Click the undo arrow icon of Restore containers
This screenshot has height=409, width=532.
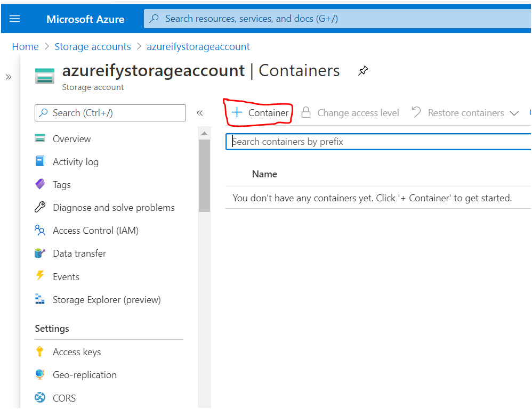416,112
